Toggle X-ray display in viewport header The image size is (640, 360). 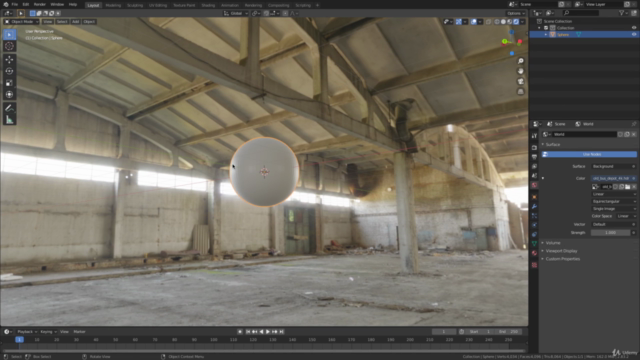tap(489, 22)
